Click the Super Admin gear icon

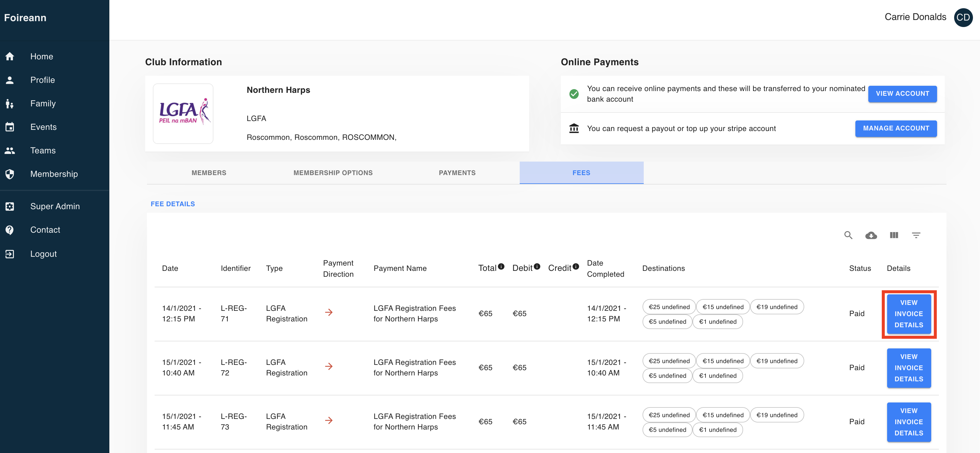pos(10,207)
